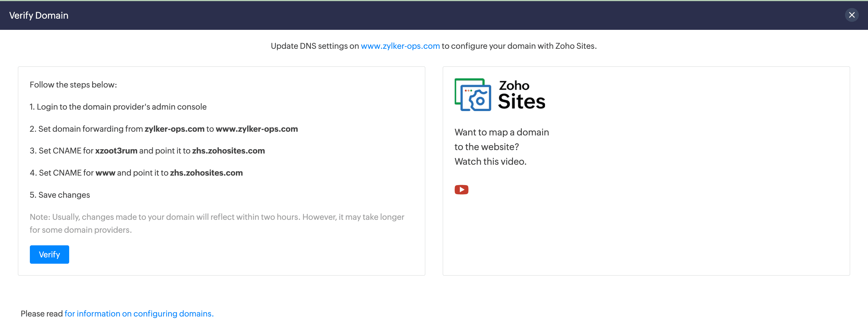Click the YouTube video play icon
Screen dimensions: 868x334
pyautogui.click(x=461, y=190)
